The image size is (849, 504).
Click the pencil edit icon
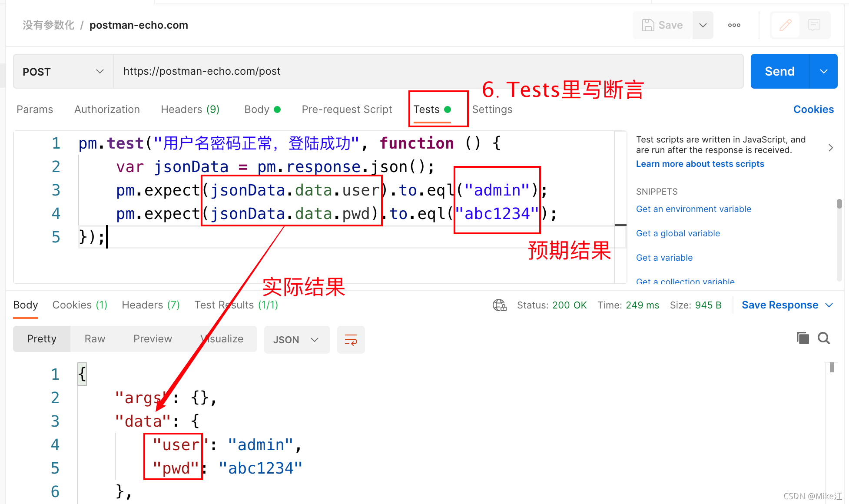tap(786, 25)
